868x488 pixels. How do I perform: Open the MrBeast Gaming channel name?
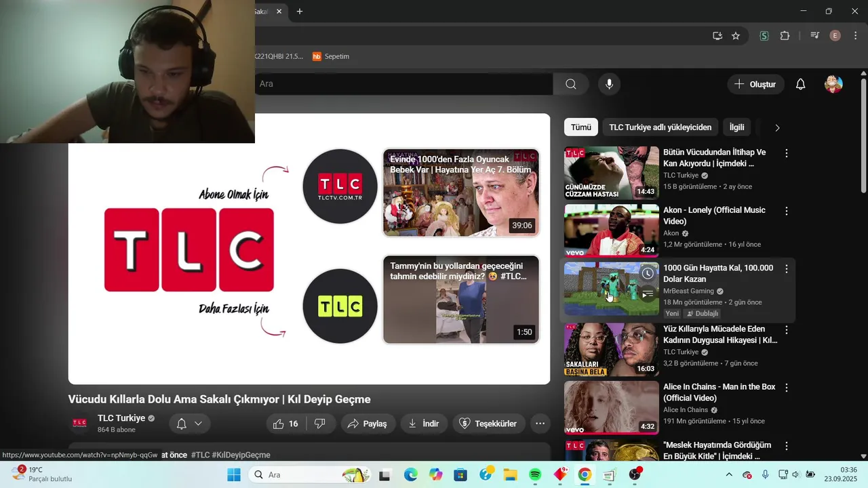688,291
